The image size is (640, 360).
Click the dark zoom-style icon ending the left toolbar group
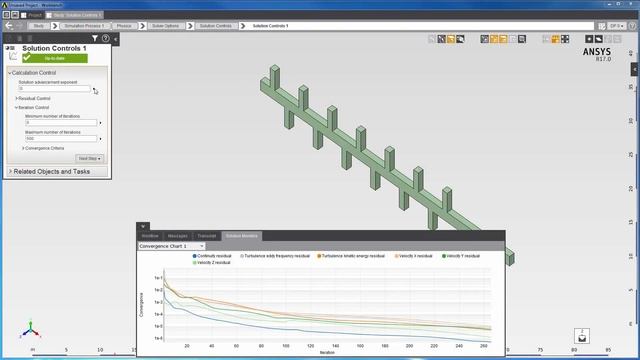click(x=460, y=39)
